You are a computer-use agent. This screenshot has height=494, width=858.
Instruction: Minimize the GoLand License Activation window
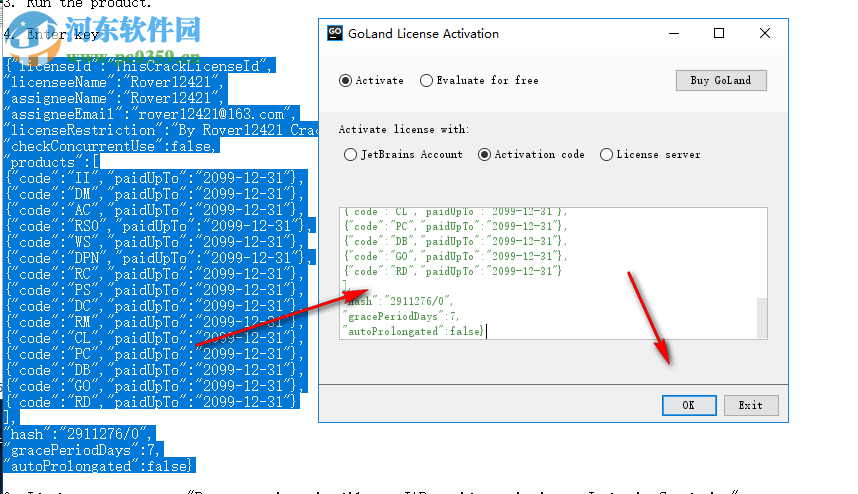[x=674, y=33]
